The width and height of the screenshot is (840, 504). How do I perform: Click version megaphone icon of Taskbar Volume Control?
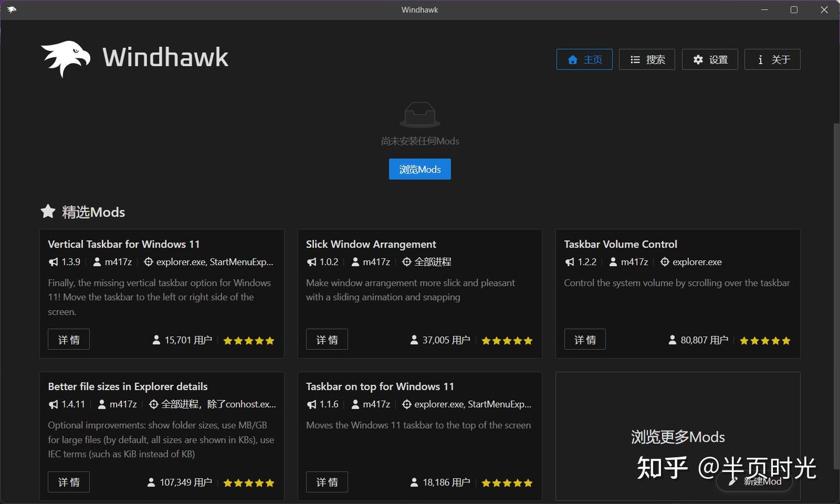tap(570, 262)
